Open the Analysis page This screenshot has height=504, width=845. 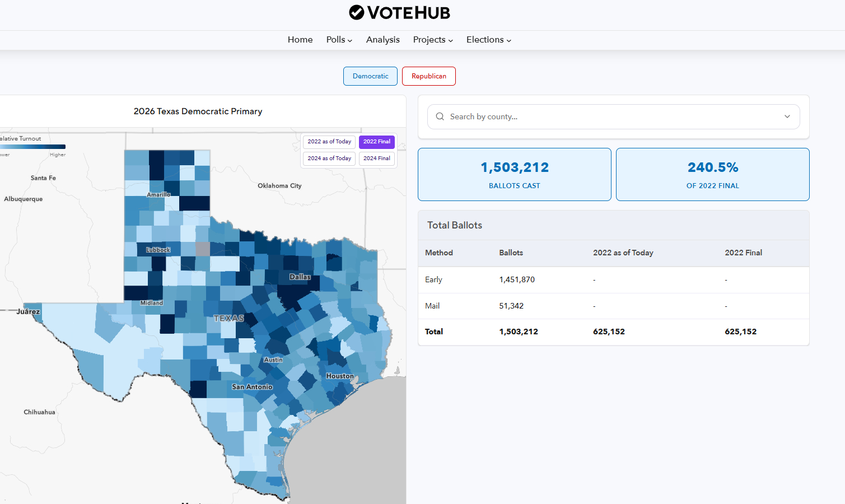pos(382,40)
